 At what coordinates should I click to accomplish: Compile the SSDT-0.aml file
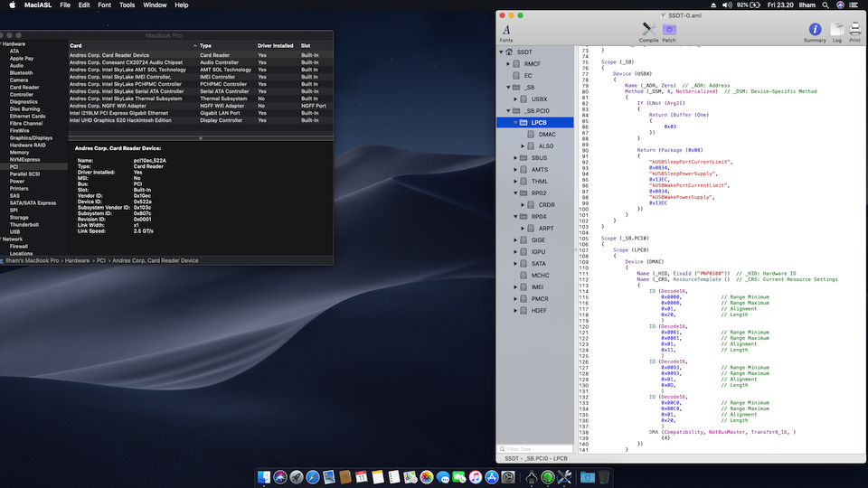(649, 33)
